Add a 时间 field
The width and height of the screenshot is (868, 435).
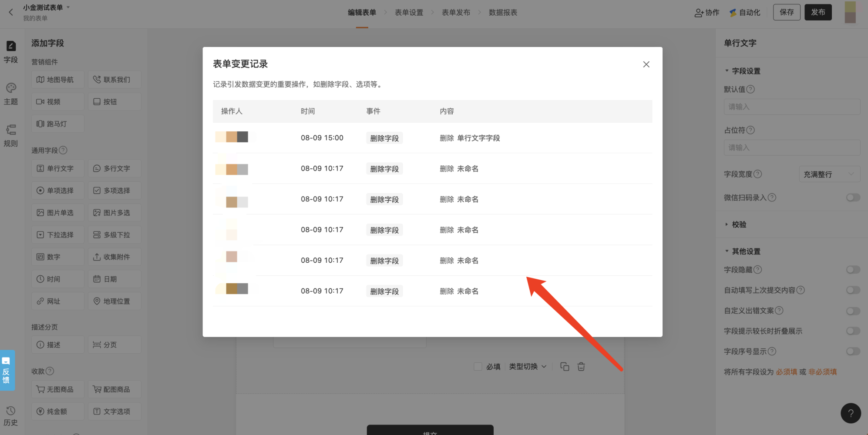58,279
